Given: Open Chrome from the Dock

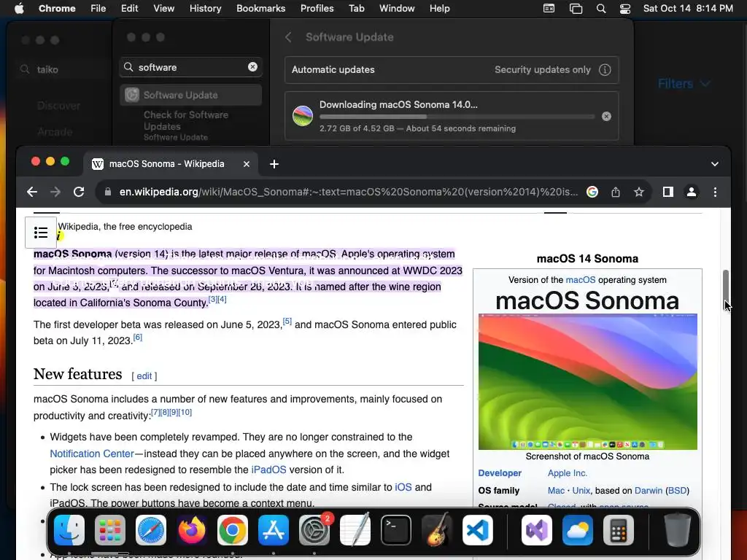Looking at the screenshot, I should [233, 530].
